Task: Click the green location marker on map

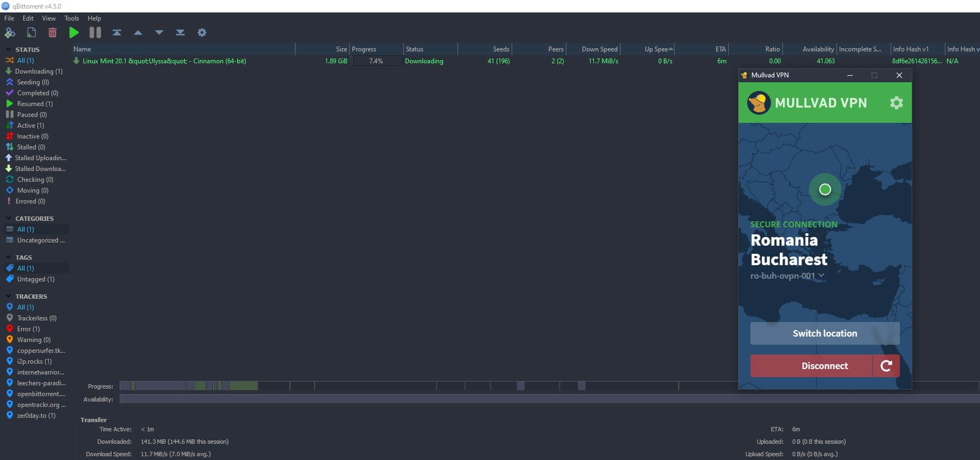Action: coord(825,189)
